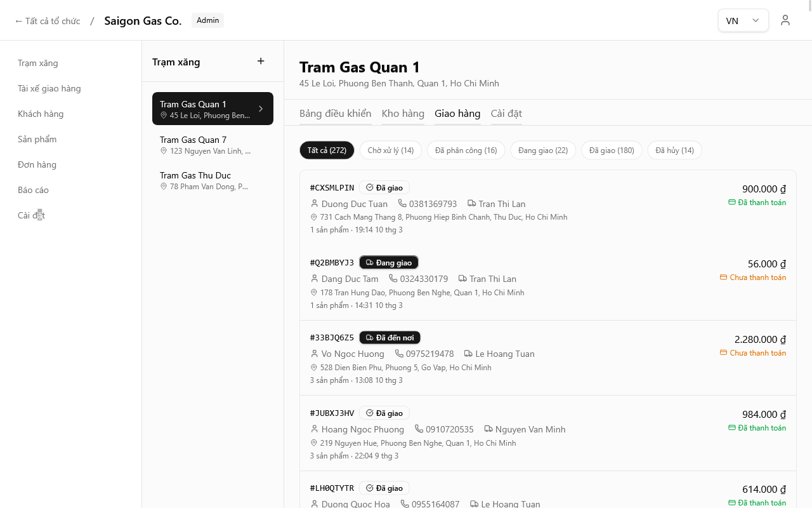Open order #33BJQ6Z5 details
This screenshot has height=508, width=812.
coord(332,338)
